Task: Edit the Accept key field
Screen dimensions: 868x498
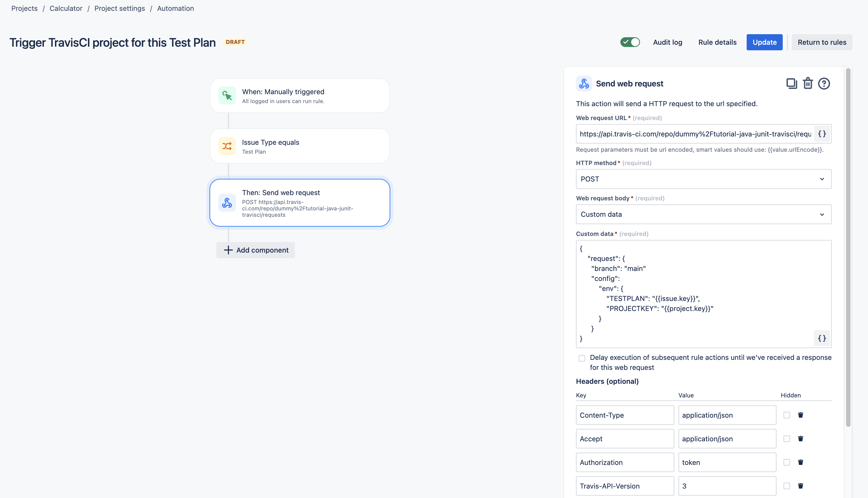Action: 625,439
